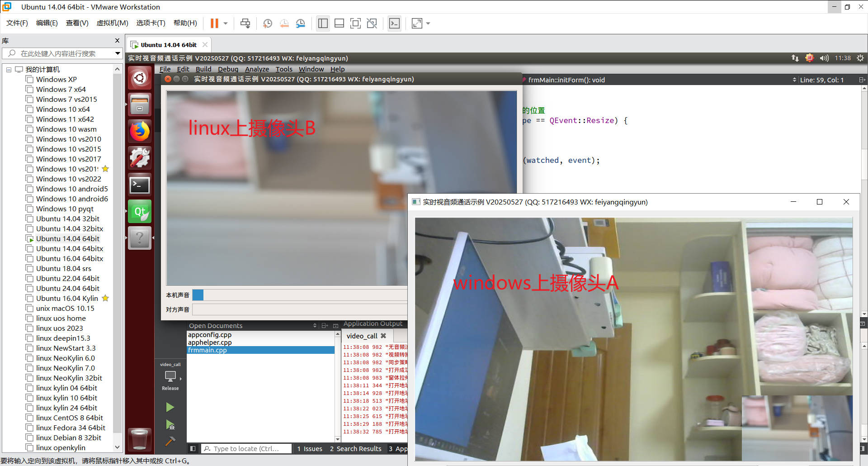Toggle the library panel visibility

point(323,23)
